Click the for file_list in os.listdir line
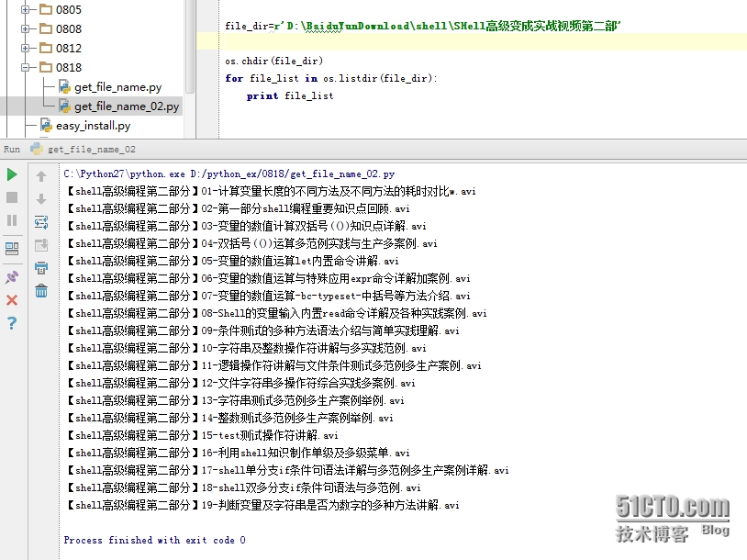Screen dimensions: 747x560 coord(330,78)
